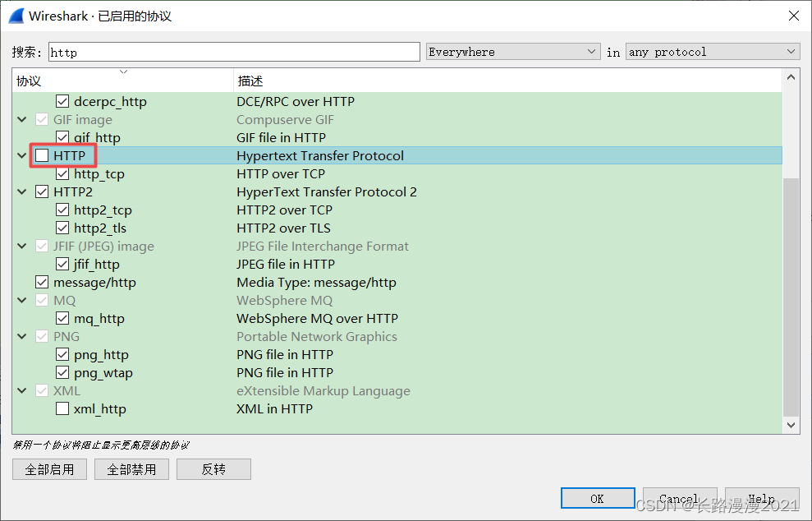Image resolution: width=812 pixels, height=521 pixels.
Task: Toggle the greyed GIF image checkbox
Action: [42, 120]
